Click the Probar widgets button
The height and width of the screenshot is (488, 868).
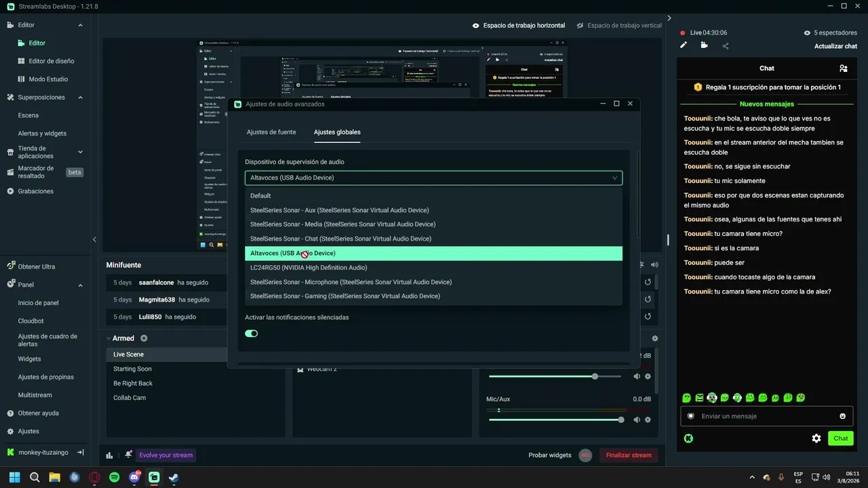tap(550, 455)
